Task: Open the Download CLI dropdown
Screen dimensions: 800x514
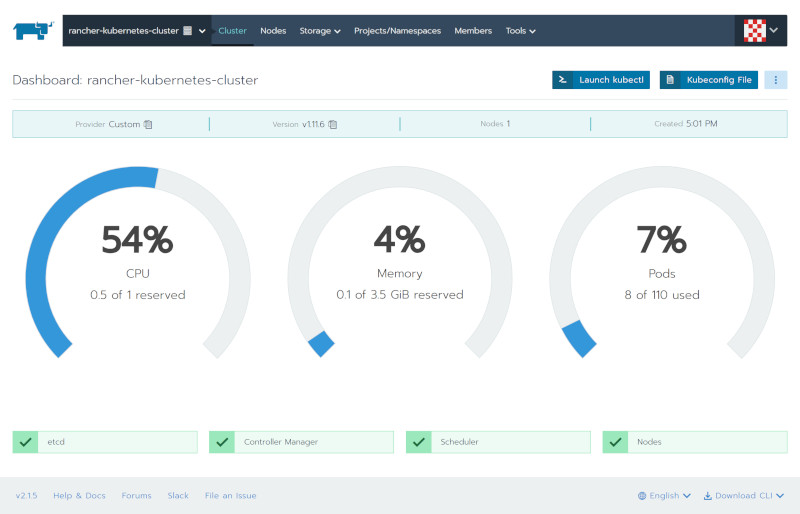Action: [744, 496]
